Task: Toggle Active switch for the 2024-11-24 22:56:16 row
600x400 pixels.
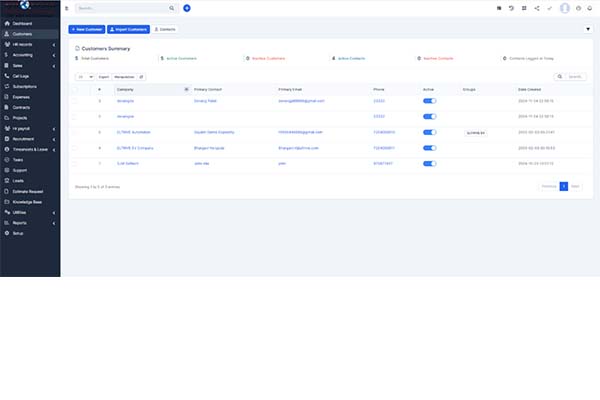Action: click(x=429, y=101)
